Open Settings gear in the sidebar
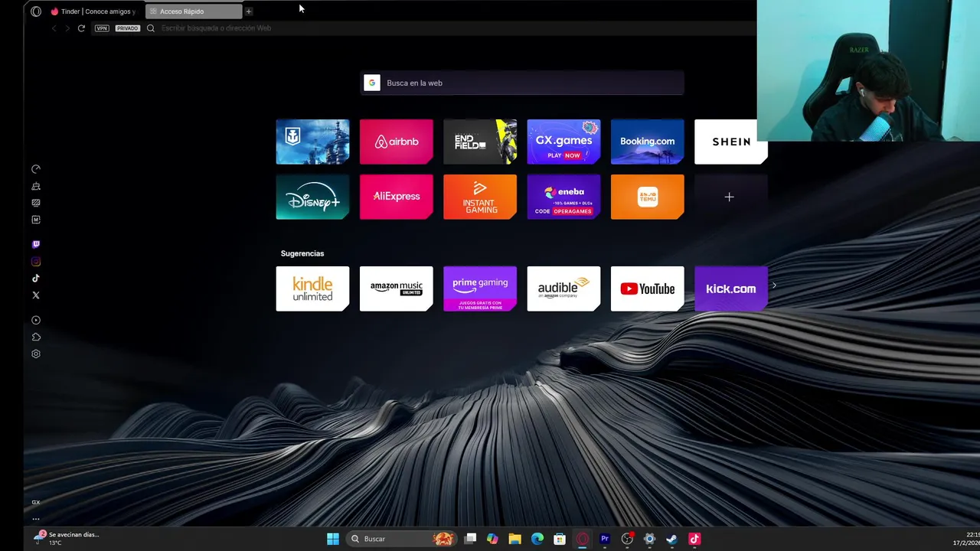Image resolution: width=980 pixels, height=551 pixels. coord(36,354)
